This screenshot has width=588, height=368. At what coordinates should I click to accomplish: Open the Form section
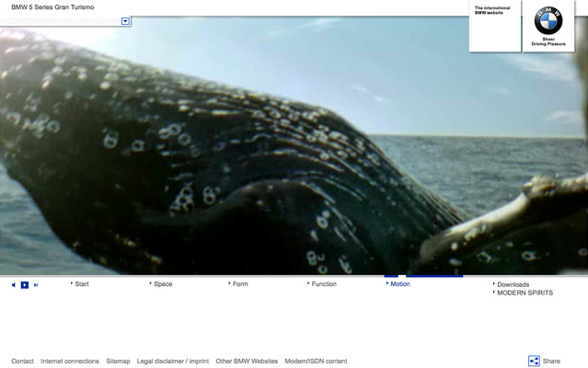pyautogui.click(x=240, y=284)
